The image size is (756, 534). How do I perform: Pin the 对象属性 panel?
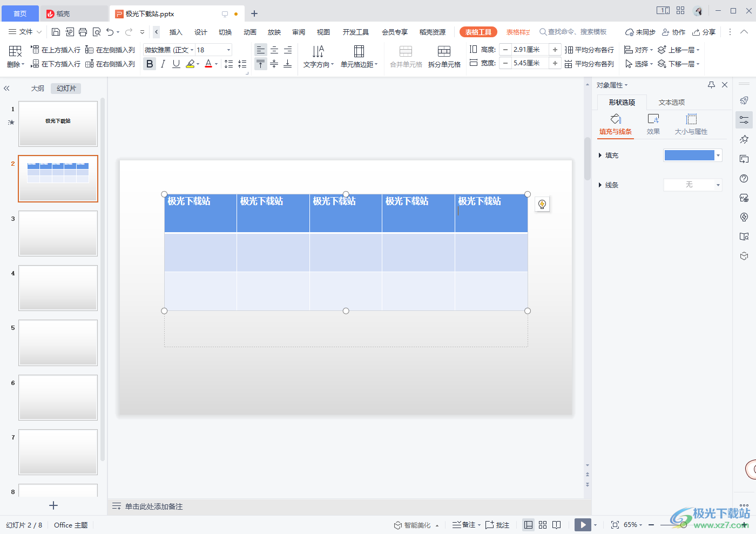coord(711,85)
